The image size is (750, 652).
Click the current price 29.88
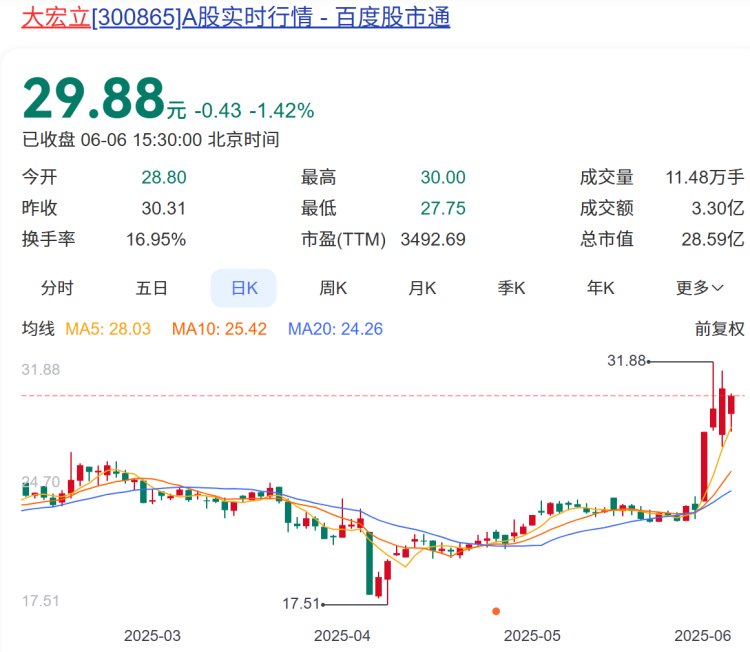tap(94, 99)
